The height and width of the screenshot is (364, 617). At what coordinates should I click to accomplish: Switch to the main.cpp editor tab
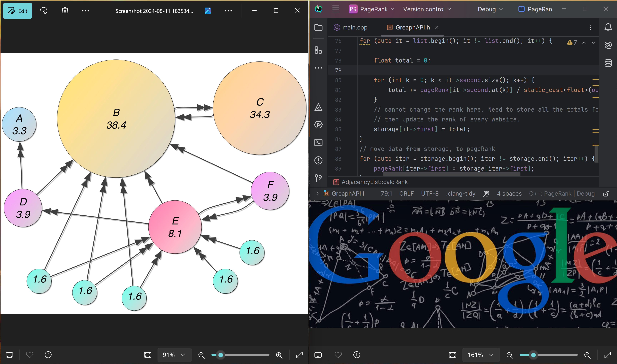pos(351,27)
